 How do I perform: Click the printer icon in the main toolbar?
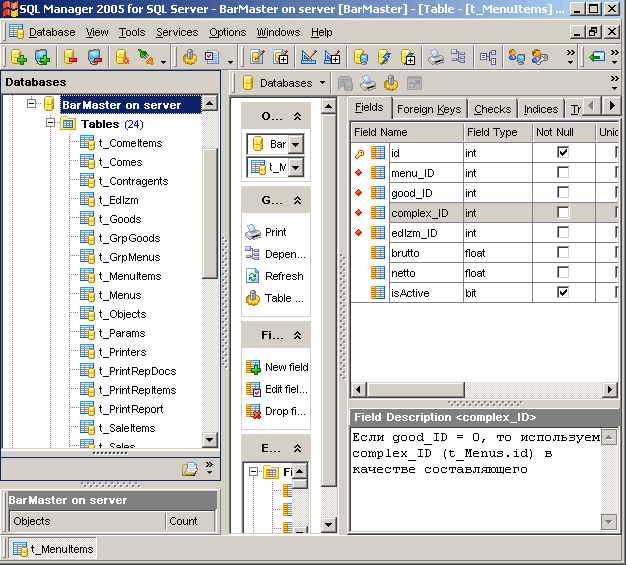pyautogui.click(x=436, y=57)
